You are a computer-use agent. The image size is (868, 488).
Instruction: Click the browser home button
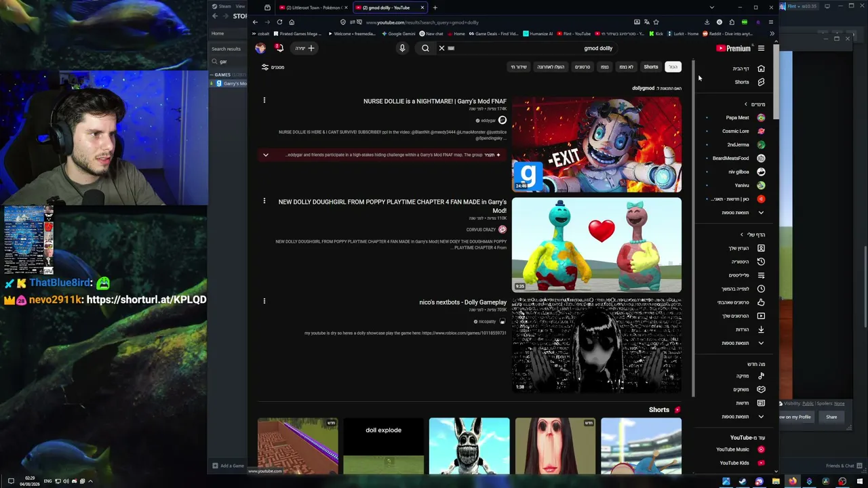pyautogui.click(x=292, y=22)
